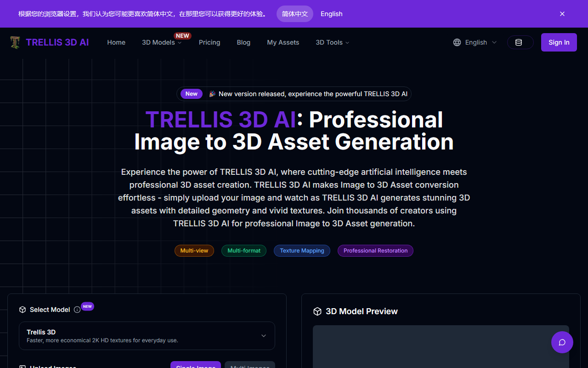Click the info icon beside Select Model
588x368 pixels.
[x=77, y=310]
